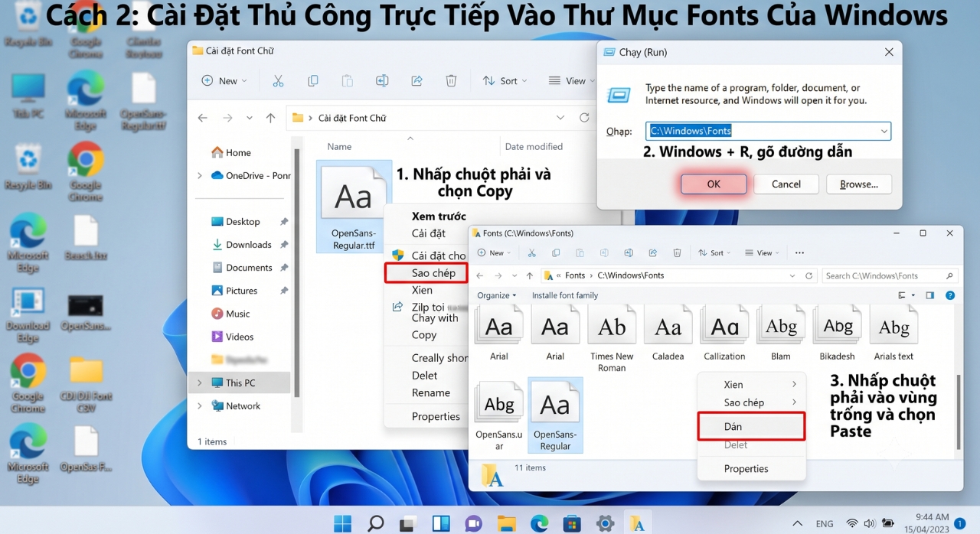
Task: Open View dropdown in Fonts window
Action: click(x=762, y=252)
